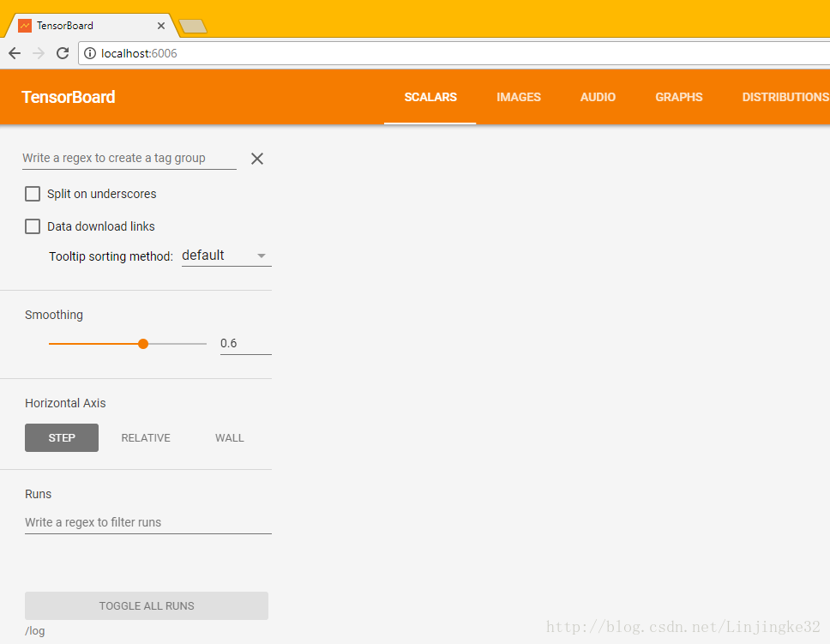Enable Split on underscores checkbox
Screen dimensions: 830x644
click(x=33, y=194)
